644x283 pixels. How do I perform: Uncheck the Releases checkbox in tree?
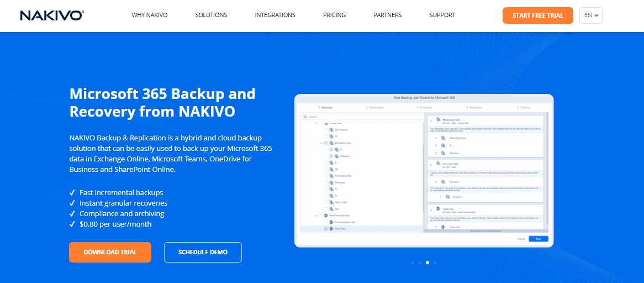point(331,156)
